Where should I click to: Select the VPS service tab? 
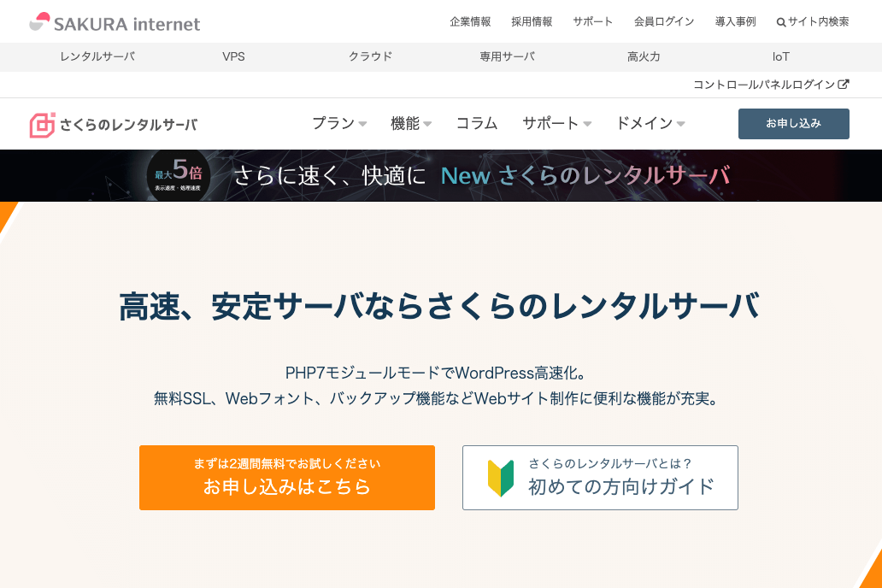pos(233,57)
